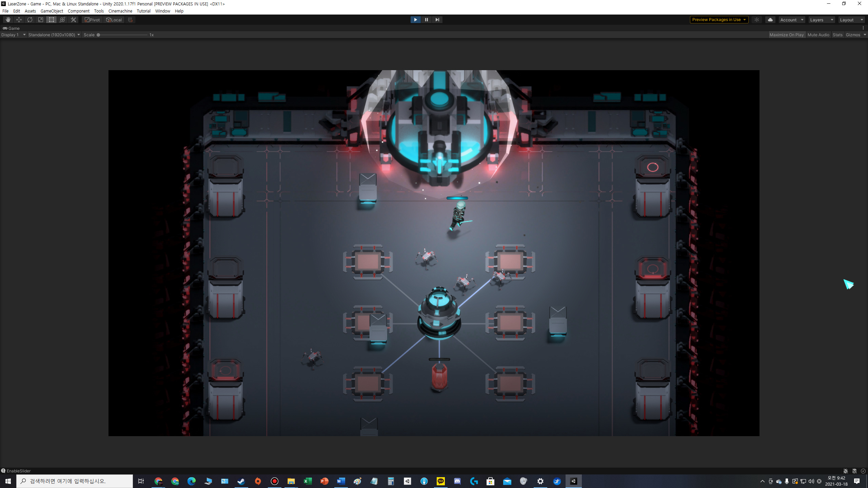Select the Move tool
Screen dimensions: 868x488
tap(19, 20)
